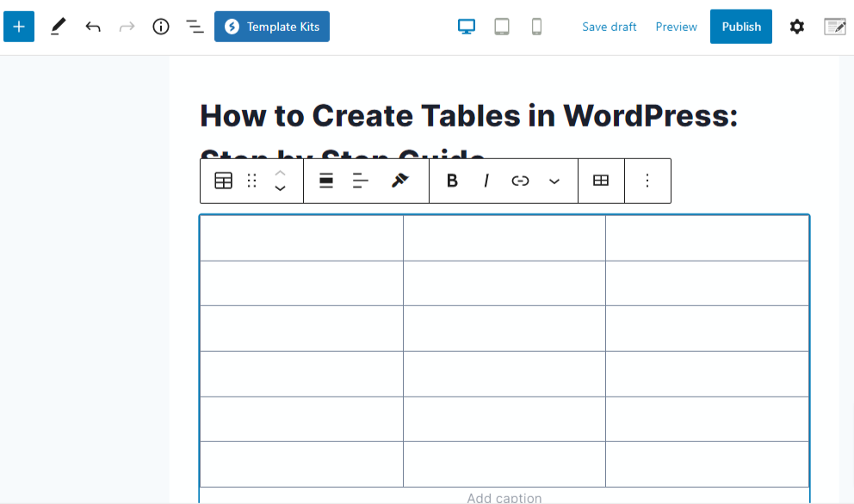Open the Edit table rows and columns menu
854x504 pixels.
coord(601,181)
